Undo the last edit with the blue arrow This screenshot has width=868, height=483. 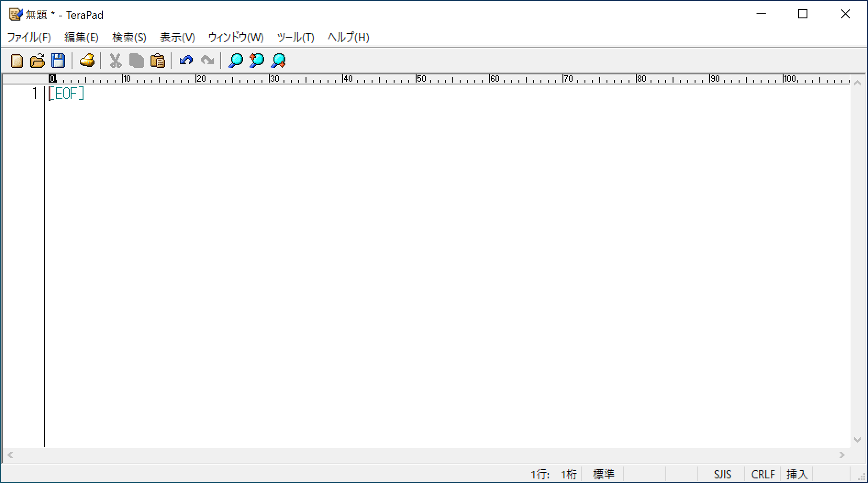tap(186, 61)
